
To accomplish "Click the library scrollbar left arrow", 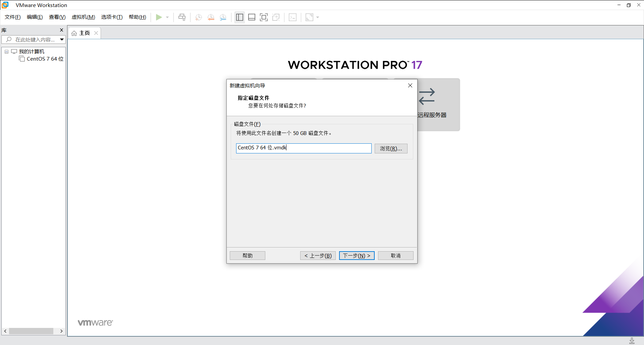I will tap(5, 331).
